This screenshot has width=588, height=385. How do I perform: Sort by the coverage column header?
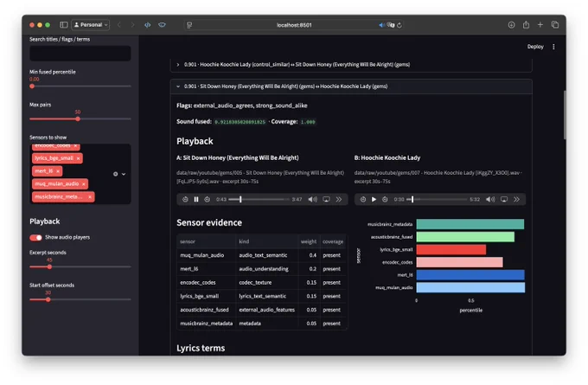tap(333, 241)
